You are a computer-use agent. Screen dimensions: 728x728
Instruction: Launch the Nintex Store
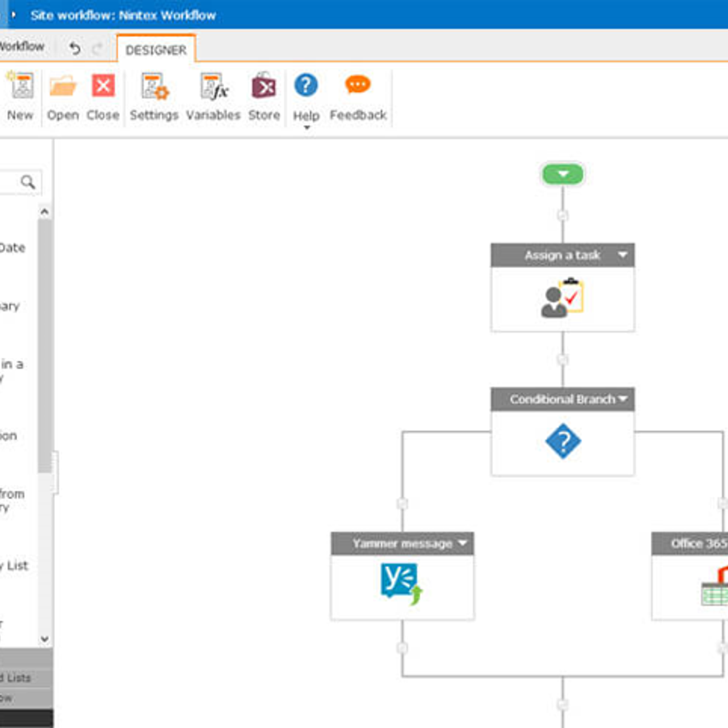[264, 86]
